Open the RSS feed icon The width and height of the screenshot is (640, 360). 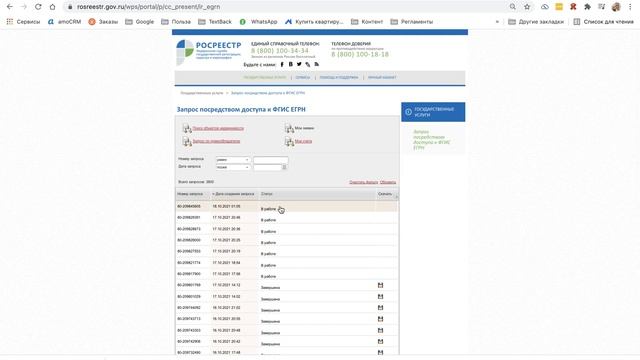click(x=316, y=64)
